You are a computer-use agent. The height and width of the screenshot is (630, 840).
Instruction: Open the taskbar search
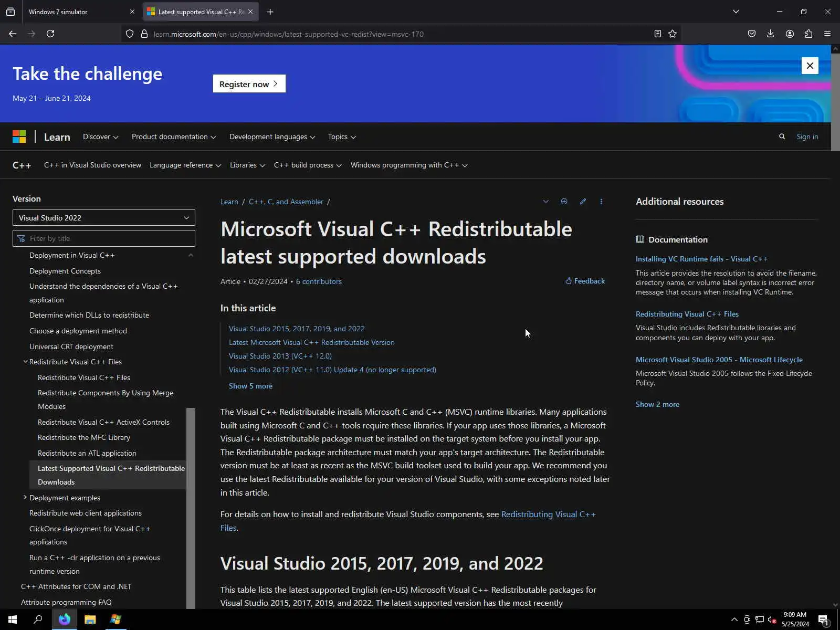(38, 619)
